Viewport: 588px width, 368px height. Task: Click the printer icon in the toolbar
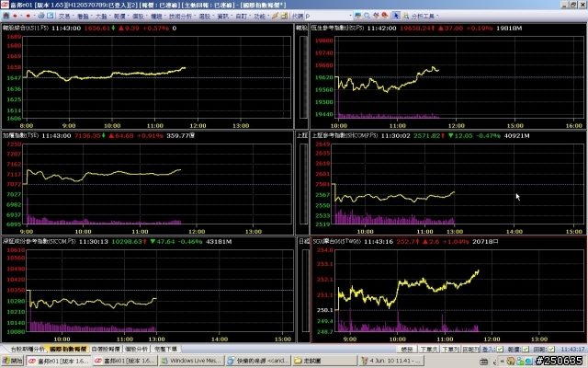40,16
